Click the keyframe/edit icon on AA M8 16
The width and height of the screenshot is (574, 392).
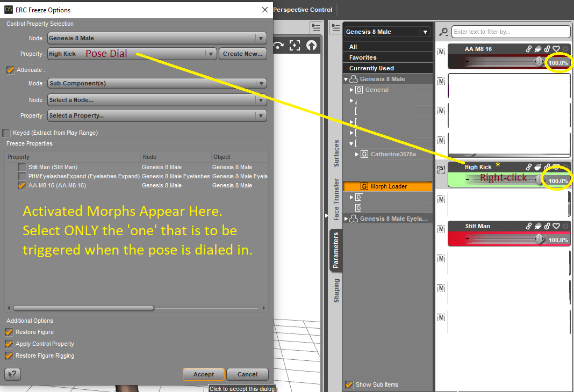click(x=538, y=49)
